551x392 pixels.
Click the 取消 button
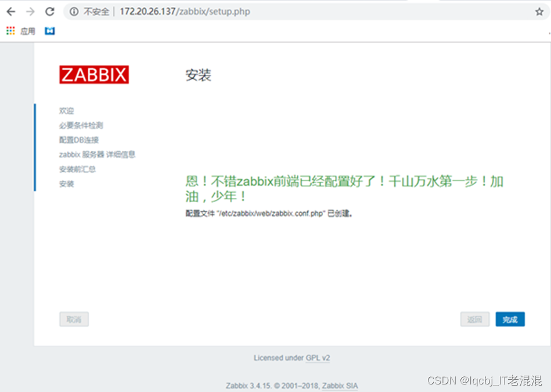[x=74, y=319]
